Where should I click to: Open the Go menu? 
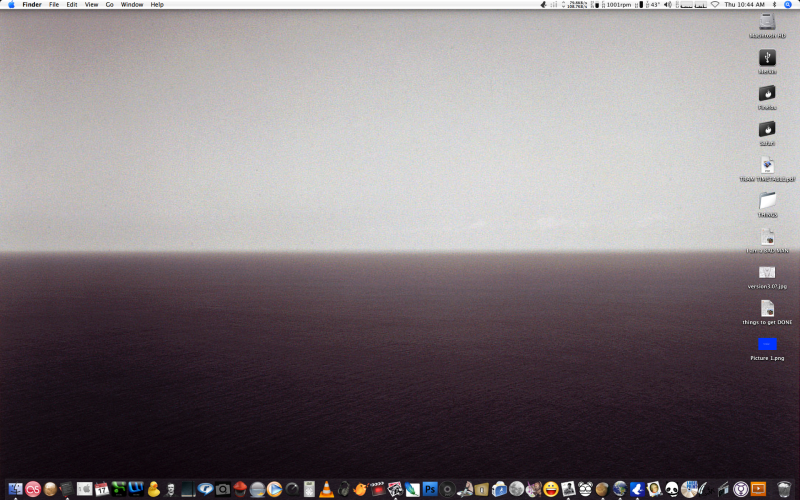[x=109, y=5]
